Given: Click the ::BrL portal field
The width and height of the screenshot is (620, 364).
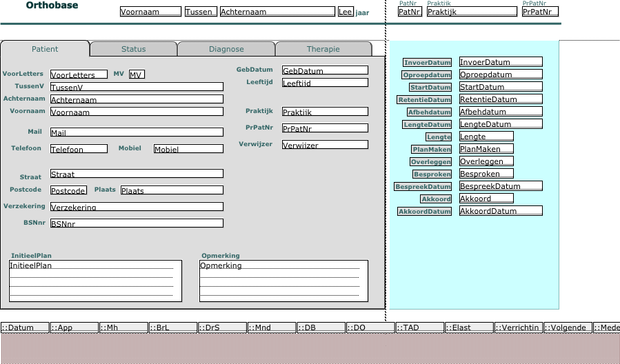Looking at the screenshot, I should (173, 327).
